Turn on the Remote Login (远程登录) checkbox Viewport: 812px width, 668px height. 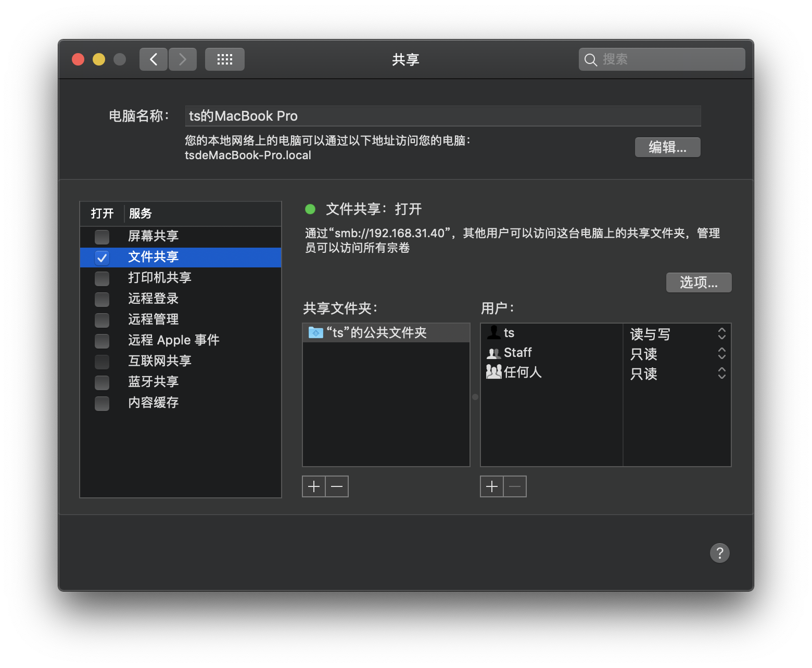[102, 299]
